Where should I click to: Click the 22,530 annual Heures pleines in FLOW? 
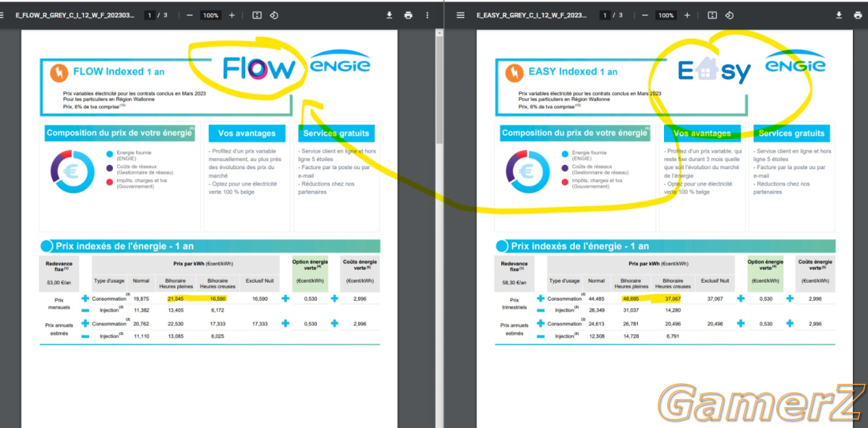tap(176, 324)
